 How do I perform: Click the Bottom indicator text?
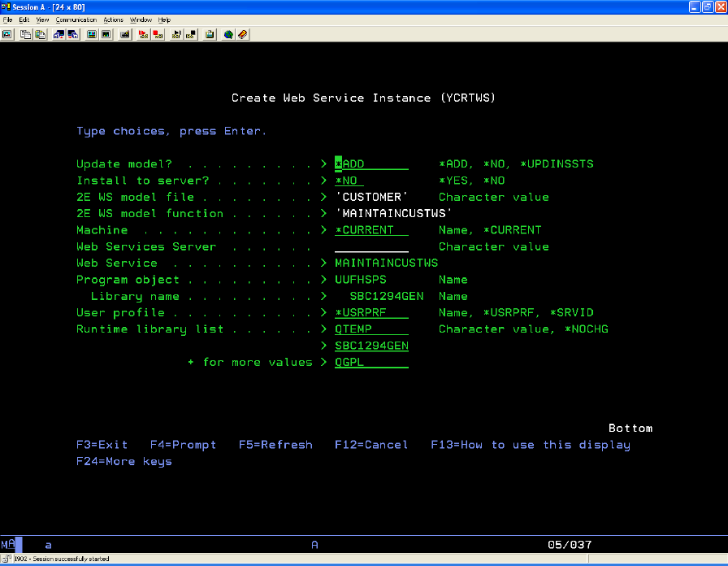(630, 428)
